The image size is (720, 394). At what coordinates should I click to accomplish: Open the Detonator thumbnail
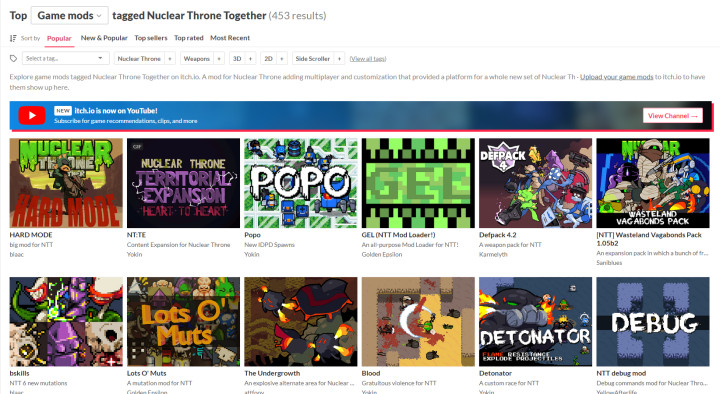tap(535, 321)
